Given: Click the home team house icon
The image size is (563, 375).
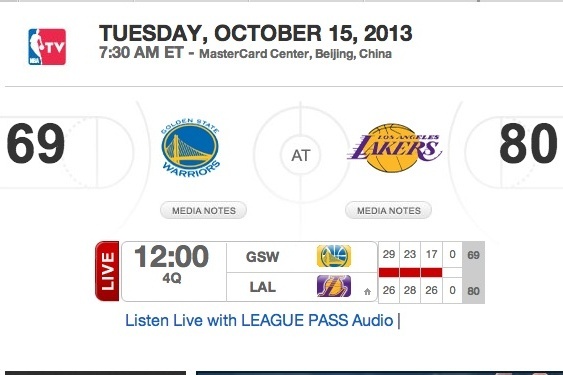Looking at the screenshot, I should pos(367,292).
